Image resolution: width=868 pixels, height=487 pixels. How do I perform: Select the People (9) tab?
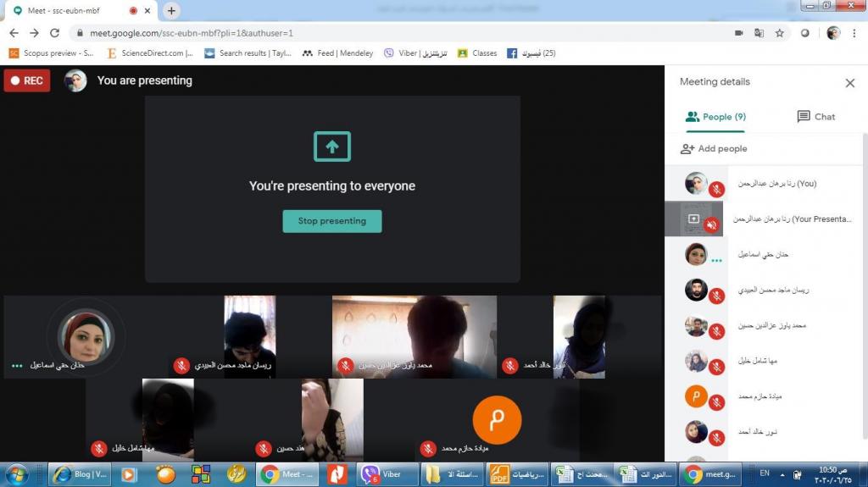click(715, 117)
